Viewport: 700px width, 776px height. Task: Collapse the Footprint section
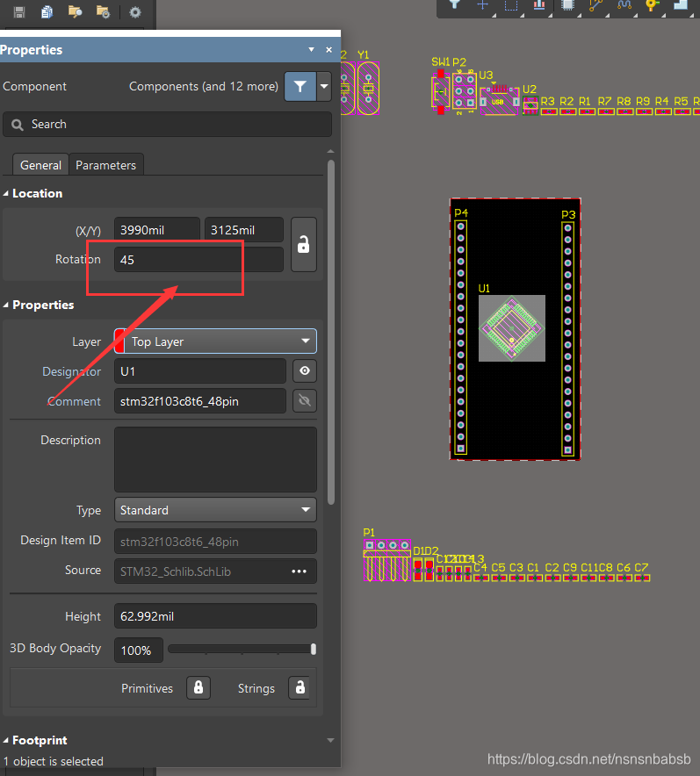(x=6, y=740)
